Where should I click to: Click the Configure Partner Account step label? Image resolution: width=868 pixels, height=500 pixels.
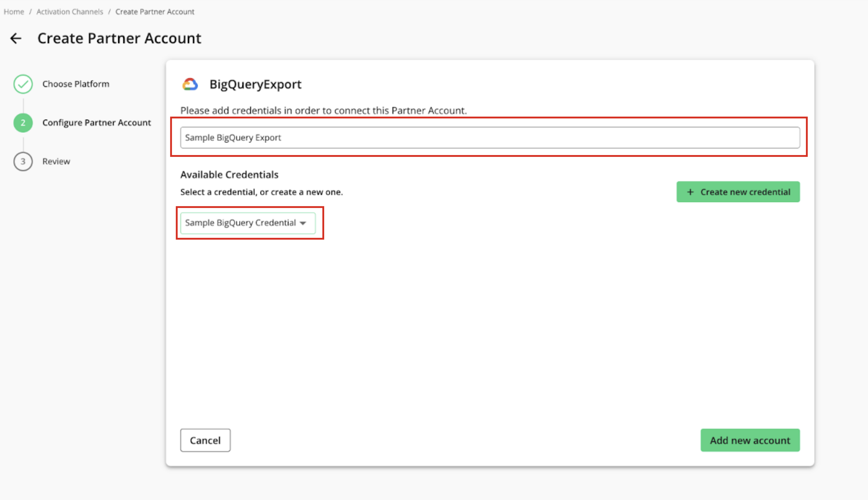point(97,123)
